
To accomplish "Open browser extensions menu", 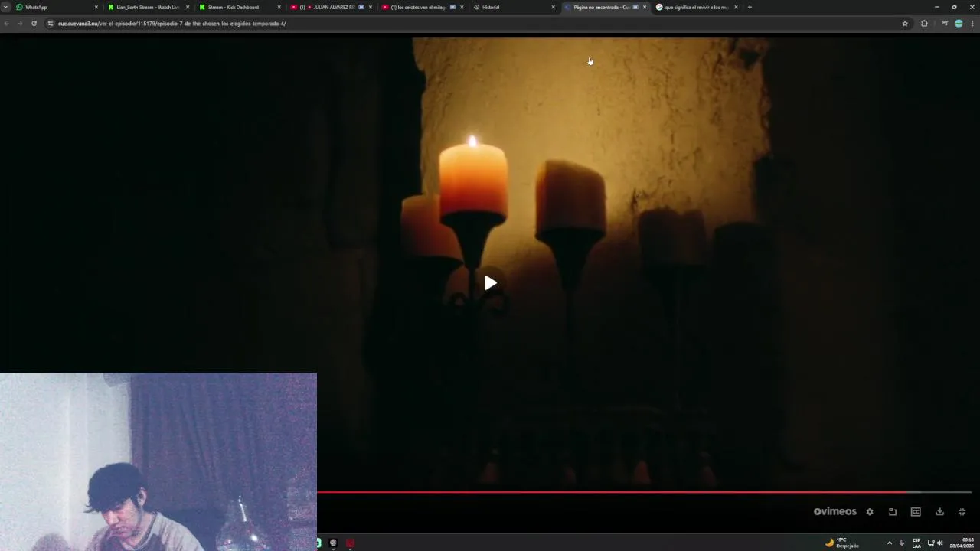I will (924, 24).
